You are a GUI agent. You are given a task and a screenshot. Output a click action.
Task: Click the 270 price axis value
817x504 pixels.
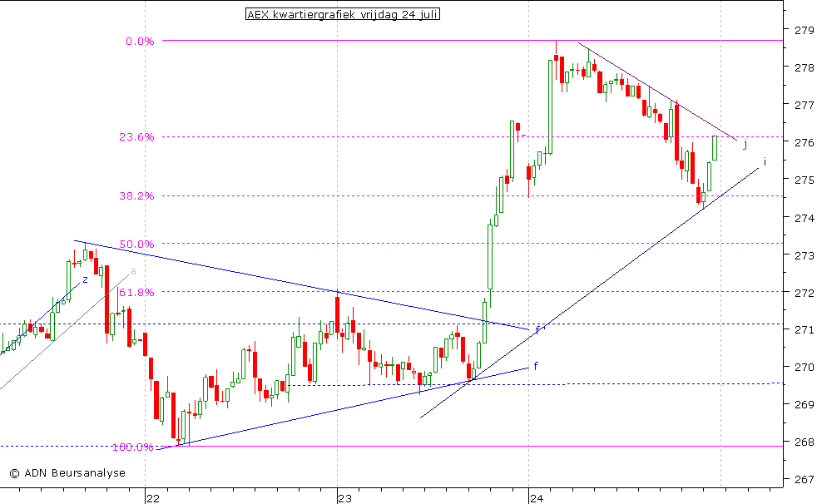(x=804, y=367)
